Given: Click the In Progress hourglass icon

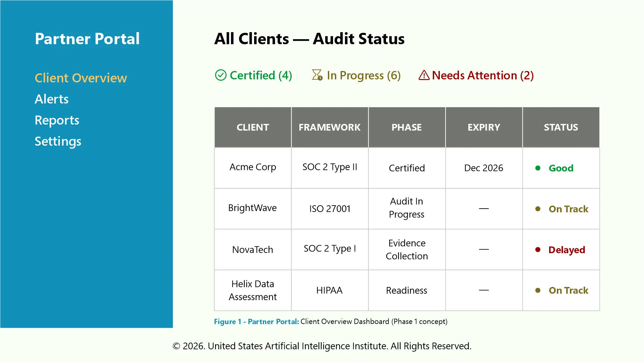Looking at the screenshot, I should pos(317,75).
